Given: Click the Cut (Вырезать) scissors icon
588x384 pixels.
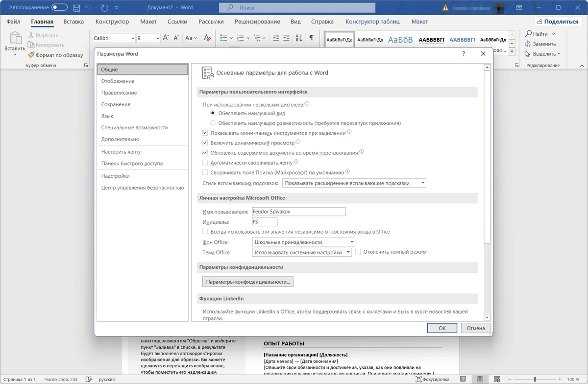Looking at the screenshot, I should 31,35.
